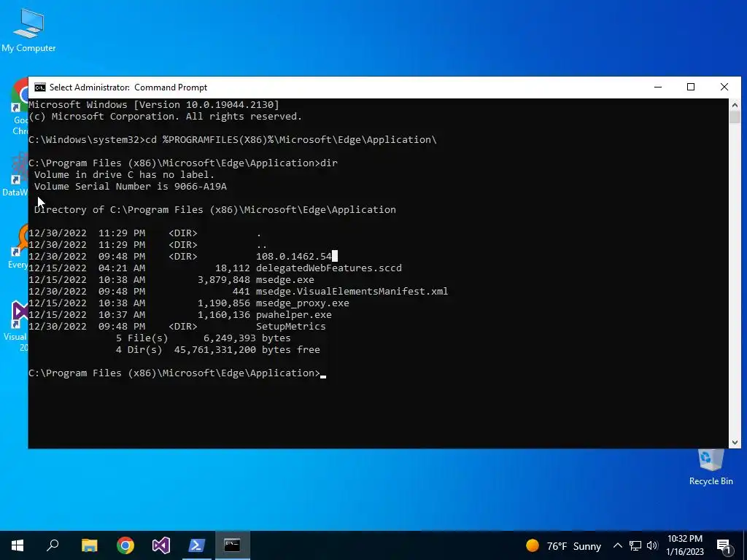Select the Visual Studio desktop shortcut
The image size is (747, 560).
click(x=16, y=326)
